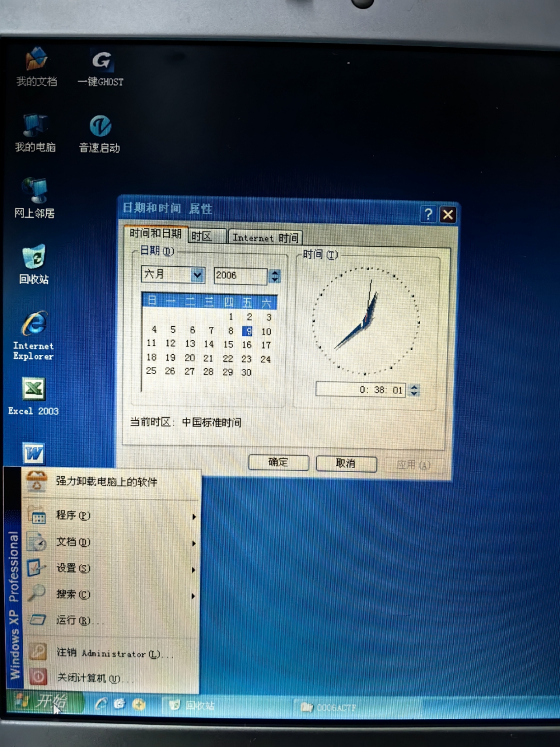The width and height of the screenshot is (560, 747).
Task: Open the month dropdown showing 六月
Action: click(198, 275)
